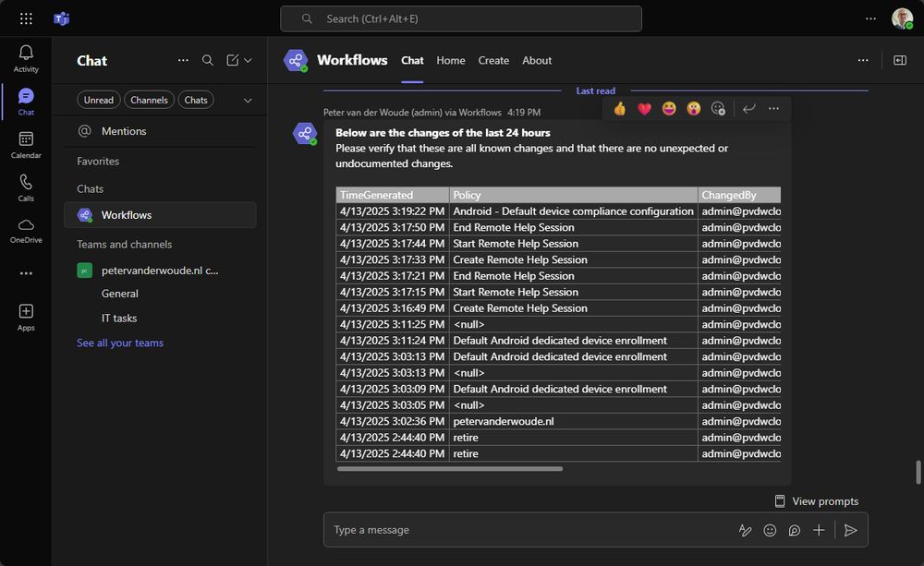
Task: Switch to the Home tab
Action: point(451,60)
